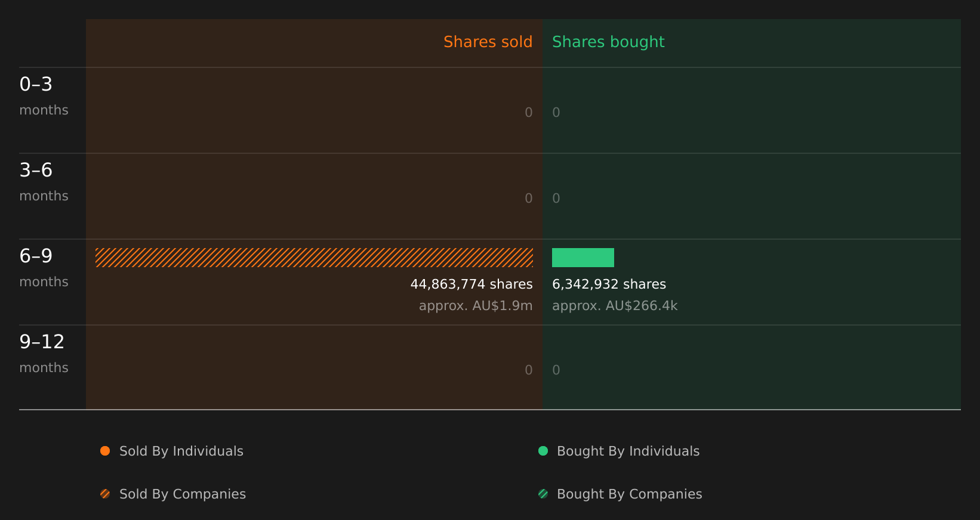This screenshot has width=980, height=520.
Task: Click the sold zero in 9–12 months row
Action: pos(529,370)
